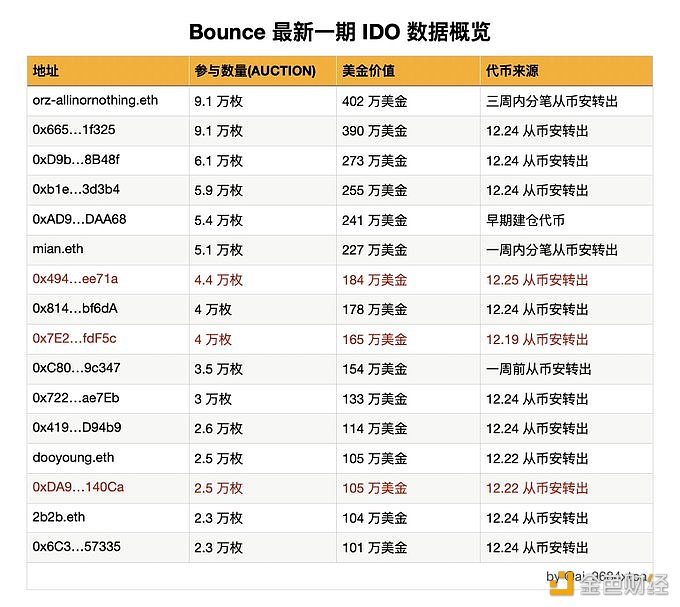Viewport: 680px width, 607px height.
Task: Click the quantity '3 万枚'
Action: [213, 399]
